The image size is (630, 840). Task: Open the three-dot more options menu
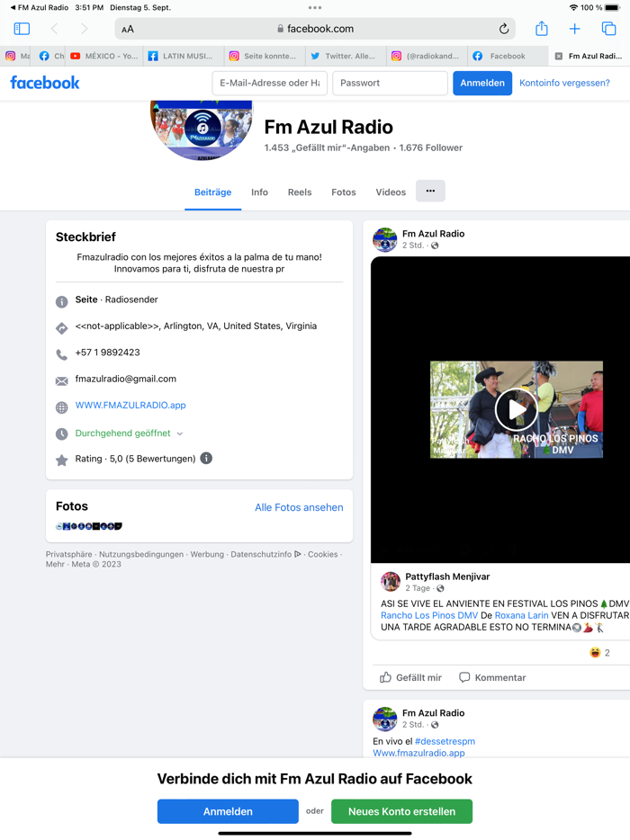click(x=430, y=191)
